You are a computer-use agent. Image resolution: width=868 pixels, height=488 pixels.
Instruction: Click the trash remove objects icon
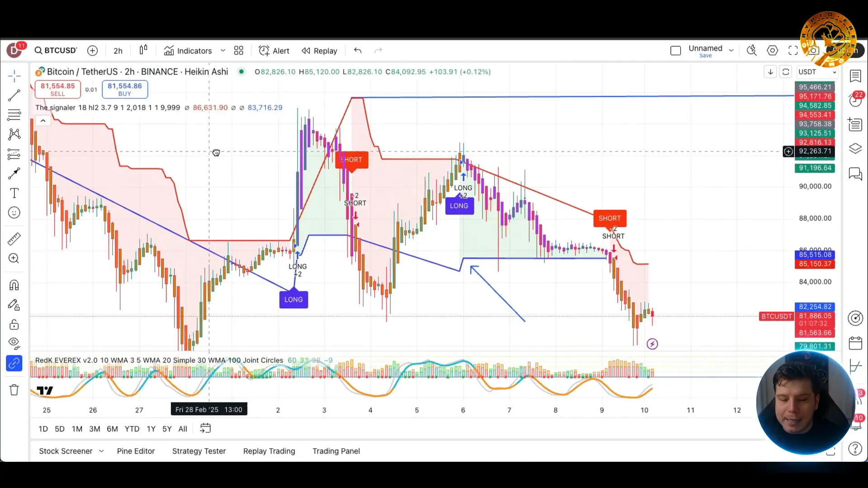click(14, 390)
